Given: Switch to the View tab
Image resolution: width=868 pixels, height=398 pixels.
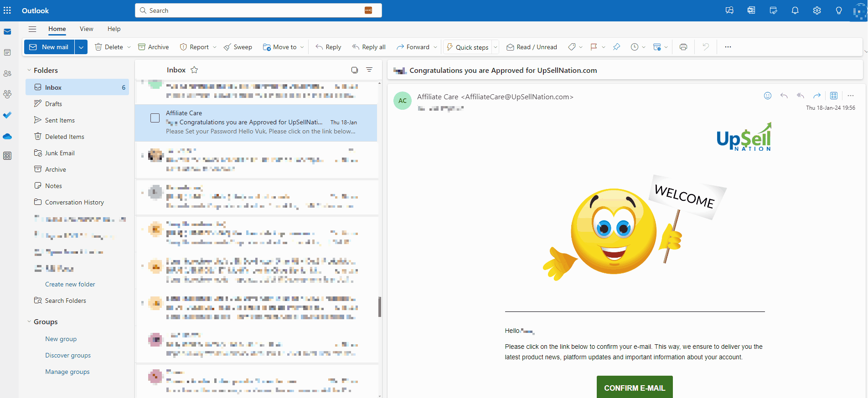Looking at the screenshot, I should pos(86,29).
